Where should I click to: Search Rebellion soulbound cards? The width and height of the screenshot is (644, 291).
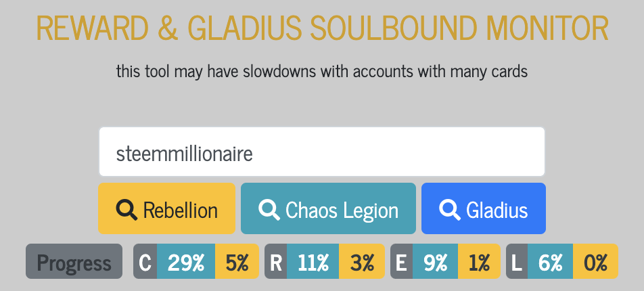[166, 208]
